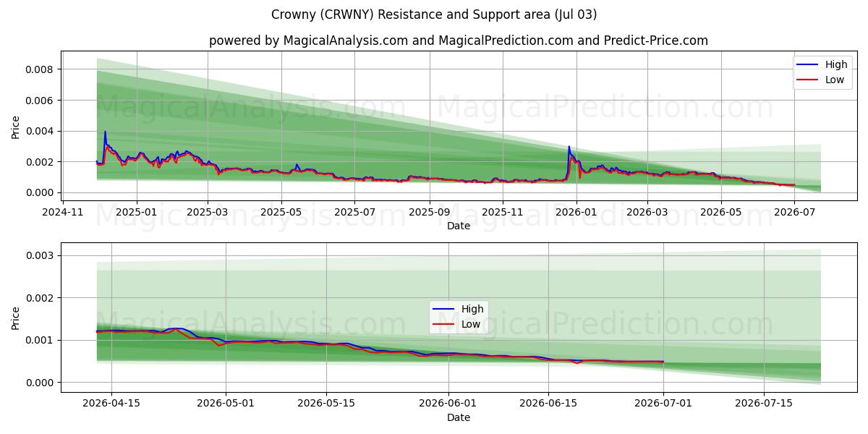Click the bottom chart date 2026-06-01
Viewport: 868px width, 434px height.
point(448,404)
